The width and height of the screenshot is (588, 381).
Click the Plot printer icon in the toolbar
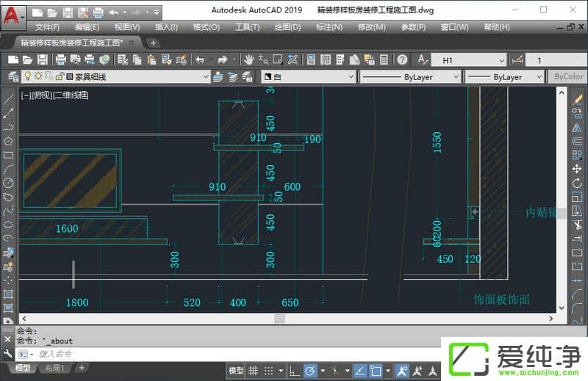(x=60, y=59)
